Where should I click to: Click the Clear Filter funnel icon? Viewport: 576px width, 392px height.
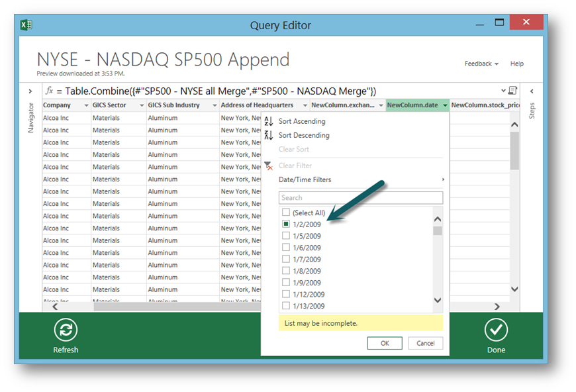(269, 166)
